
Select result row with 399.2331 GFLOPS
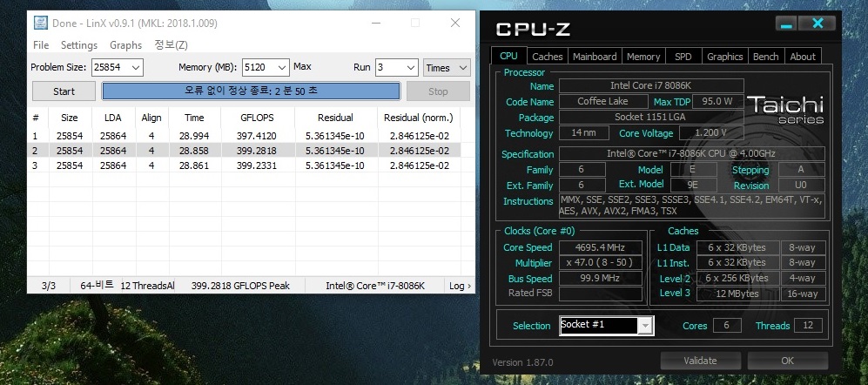click(244, 165)
